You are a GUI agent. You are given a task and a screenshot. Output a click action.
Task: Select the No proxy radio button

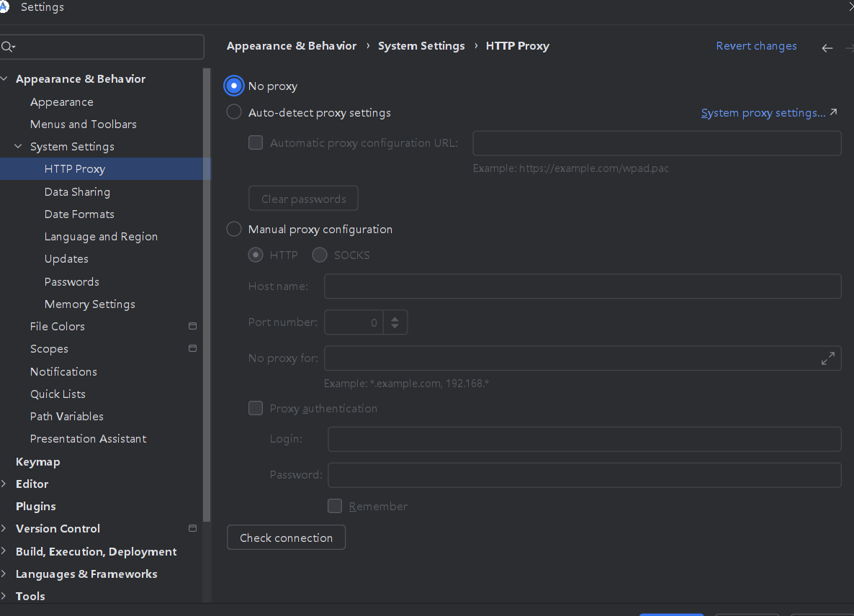coord(234,86)
